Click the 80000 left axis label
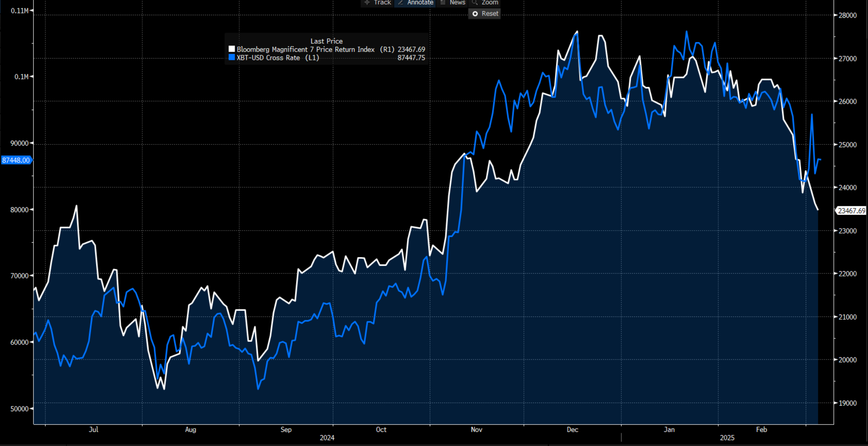The height and width of the screenshot is (446, 868). (19, 210)
